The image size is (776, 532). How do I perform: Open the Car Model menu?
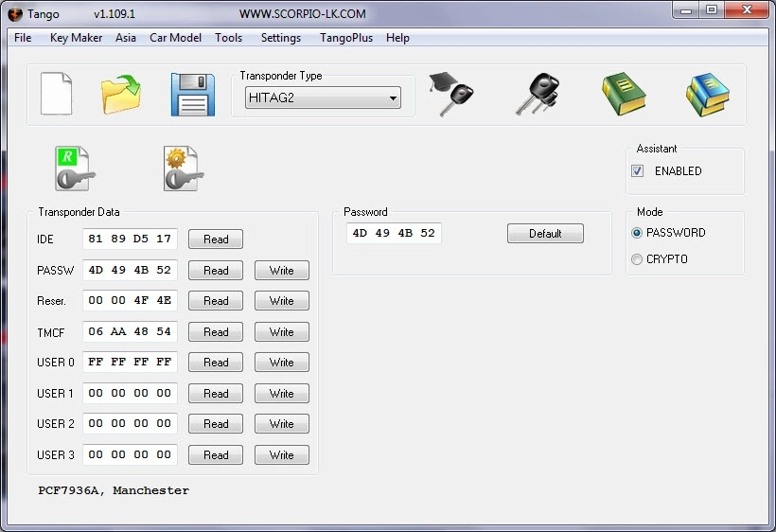[175, 38]
